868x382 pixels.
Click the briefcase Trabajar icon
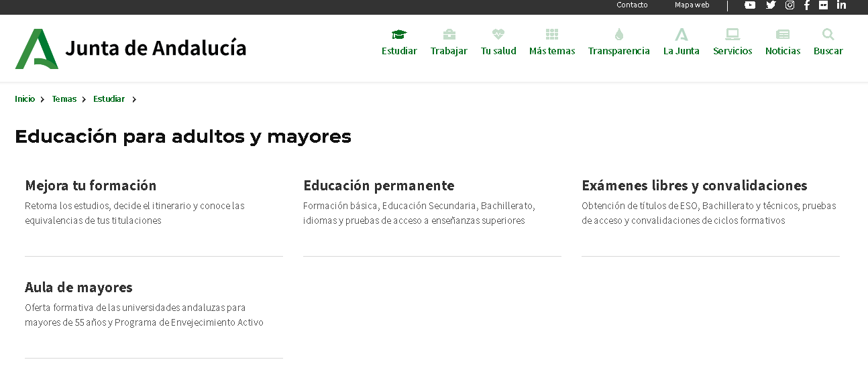(x=449, y=34)
